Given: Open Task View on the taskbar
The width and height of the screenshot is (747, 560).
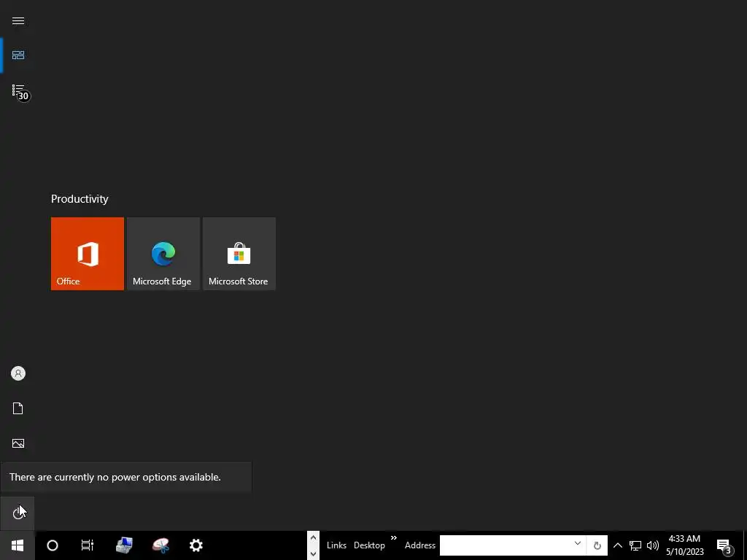Looking at the screenshot, I should [88, 545].
